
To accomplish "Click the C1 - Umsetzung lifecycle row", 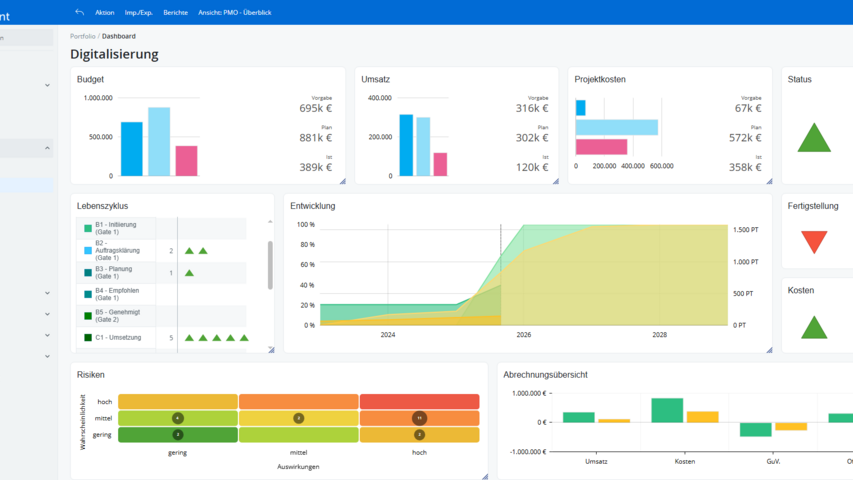I will 120,338.
